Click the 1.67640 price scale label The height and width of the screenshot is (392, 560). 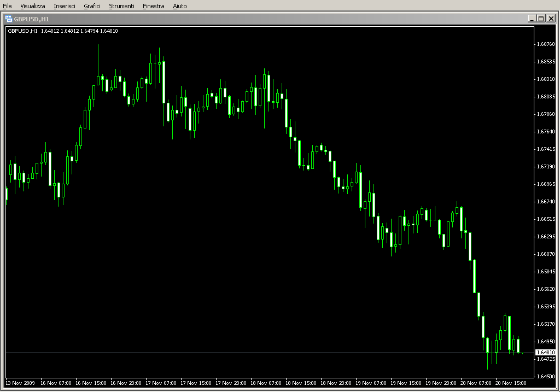click(546, 132)
